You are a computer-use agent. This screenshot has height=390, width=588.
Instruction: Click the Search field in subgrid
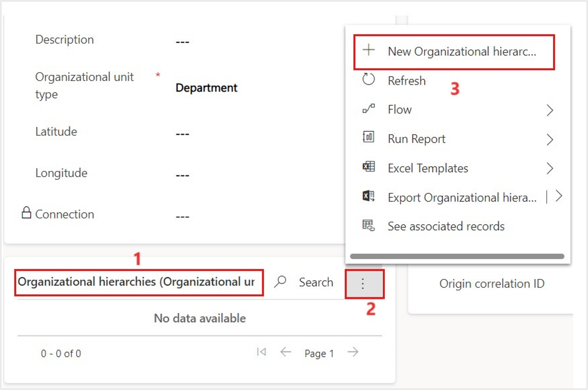click(x=316, y=282)
